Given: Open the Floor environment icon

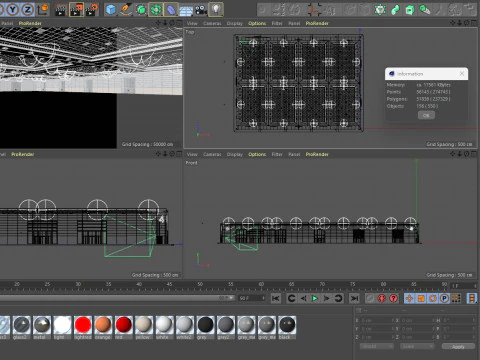Looking at the screenshot, I should coord(186,10).
